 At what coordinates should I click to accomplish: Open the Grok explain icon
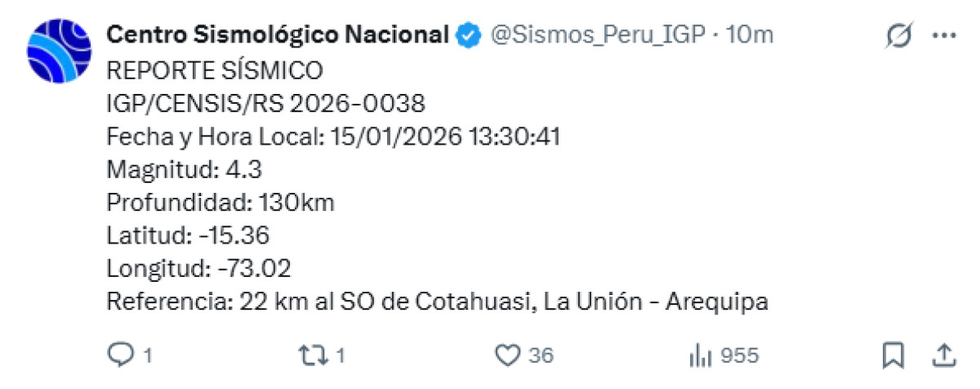point(899,36)
